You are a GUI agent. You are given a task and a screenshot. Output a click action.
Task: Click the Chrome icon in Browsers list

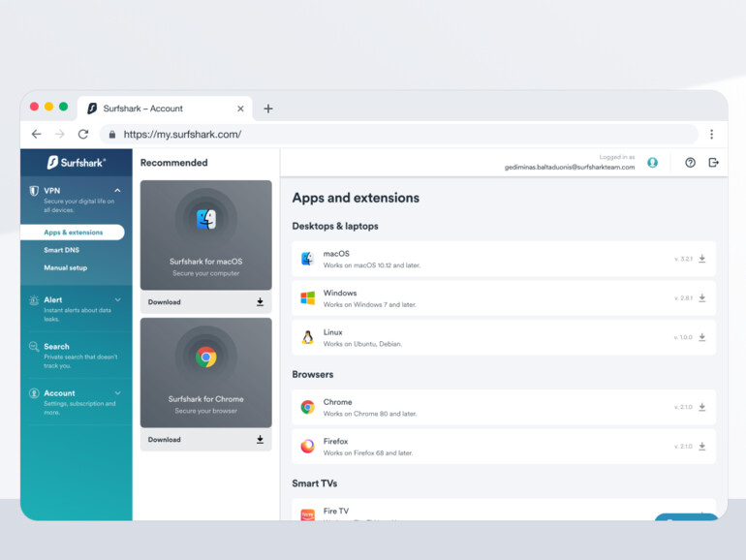coord(308,407)
